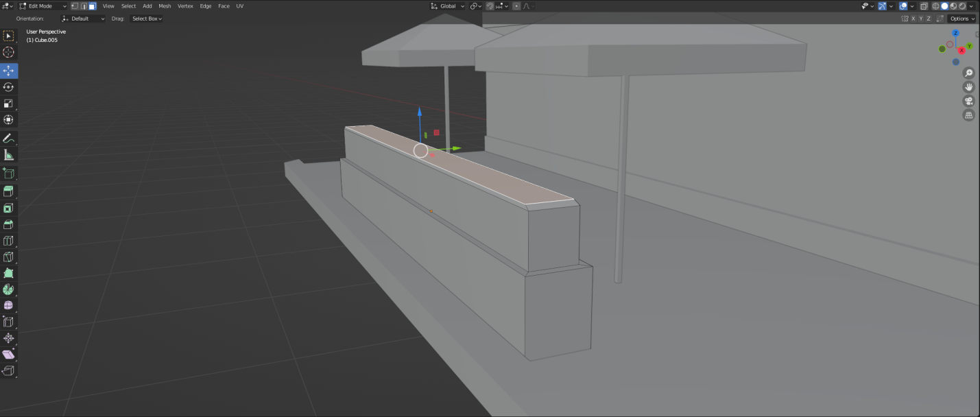Toggle show overlays button

[903, 6]
